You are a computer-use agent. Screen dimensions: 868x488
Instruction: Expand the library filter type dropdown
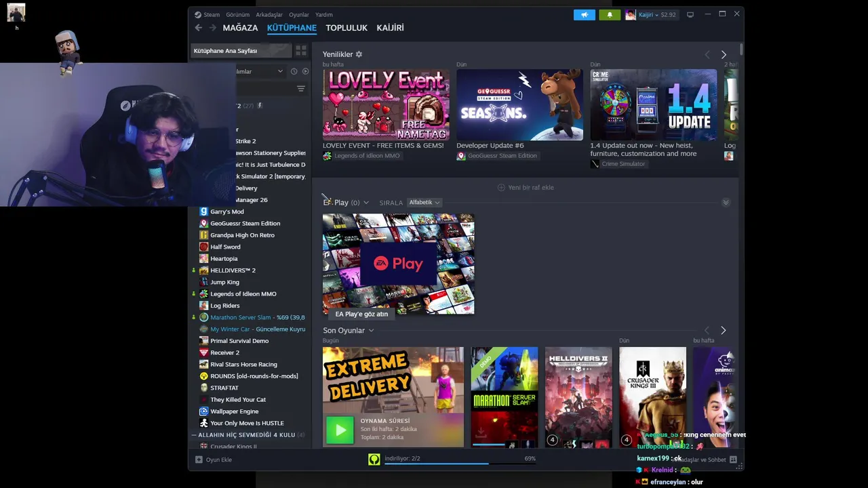pos(280,71)
